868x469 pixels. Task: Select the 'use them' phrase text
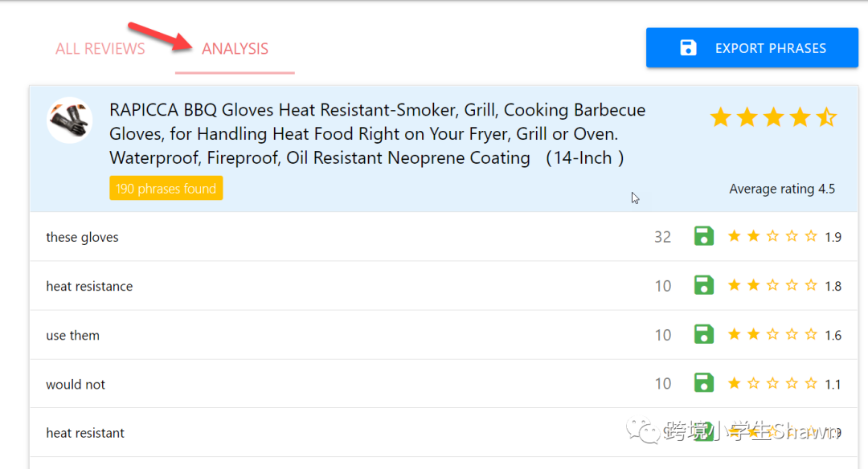tap(72, 336)
